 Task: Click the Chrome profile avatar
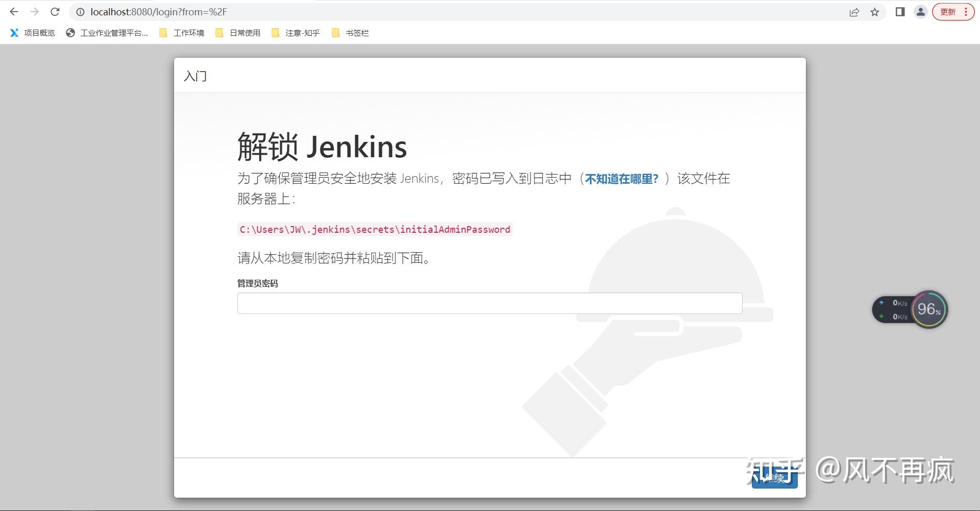(920, 12)
